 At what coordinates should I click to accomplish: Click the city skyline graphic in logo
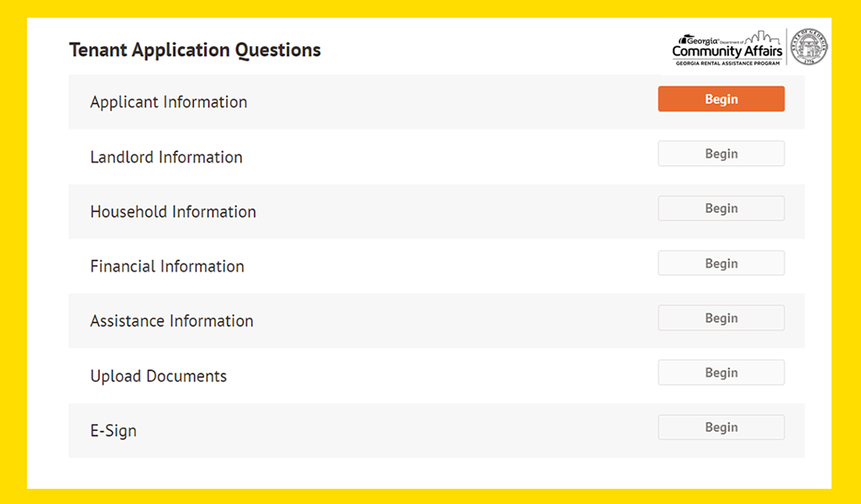click(762, 37)
